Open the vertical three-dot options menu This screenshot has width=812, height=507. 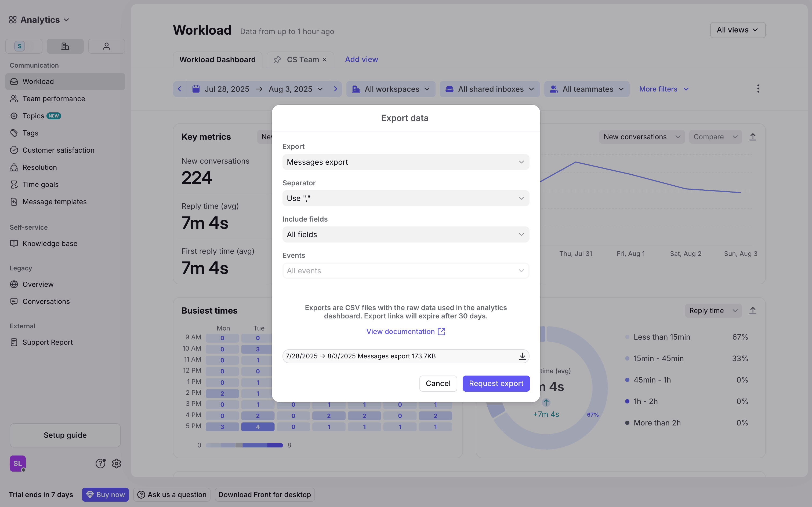(x=758, y=89)
